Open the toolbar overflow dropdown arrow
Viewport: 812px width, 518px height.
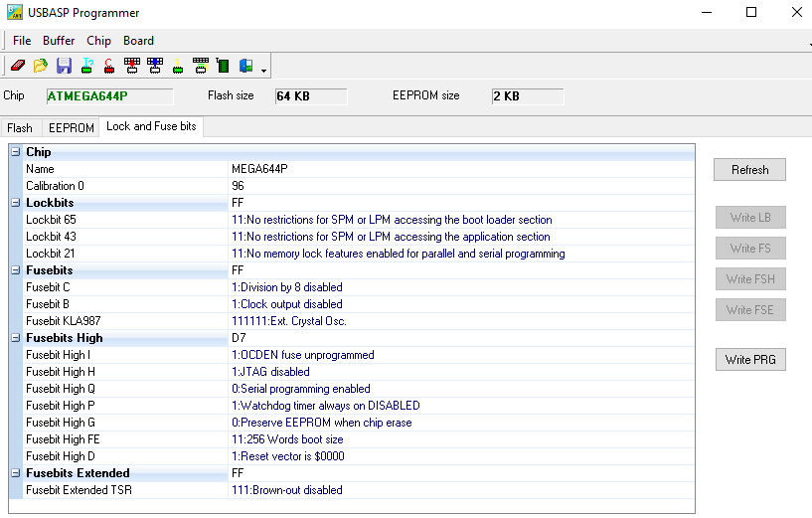click(263, 71)
